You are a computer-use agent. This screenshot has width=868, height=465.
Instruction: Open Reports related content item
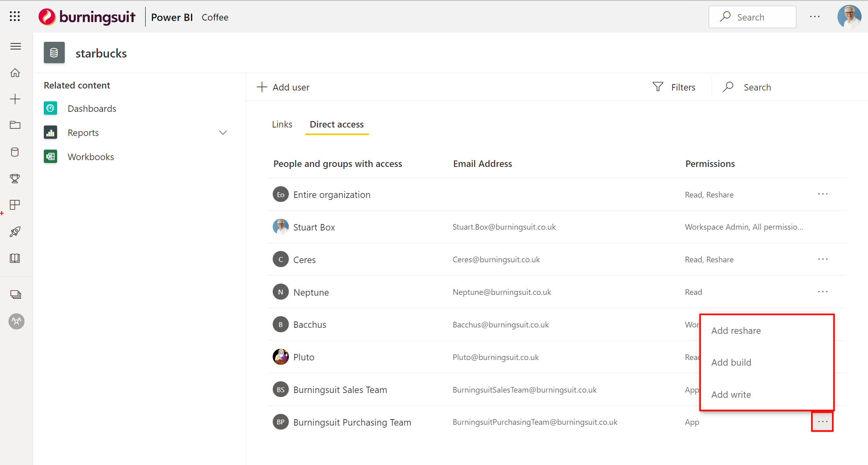(83, 133)
